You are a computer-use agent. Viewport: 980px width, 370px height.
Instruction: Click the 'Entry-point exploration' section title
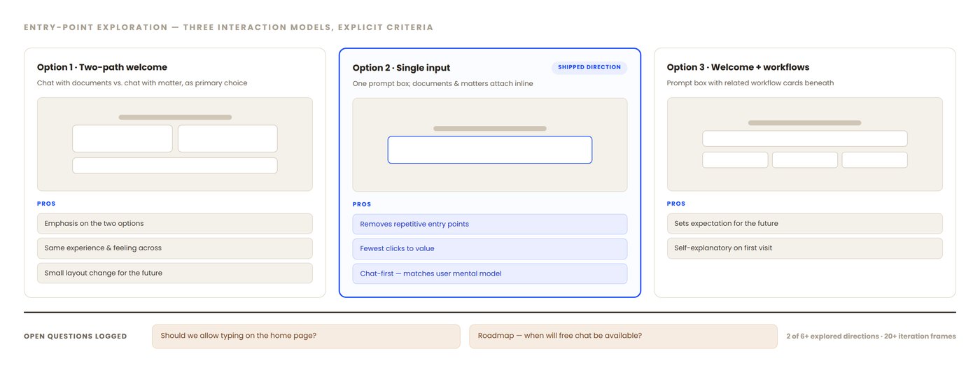[x=228, y=27]
